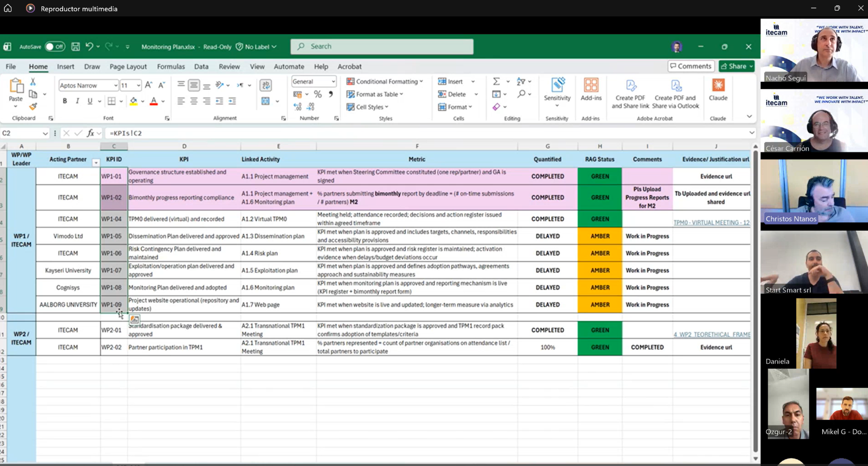Toggle Merge & Center
This screenshot has height=466, width=868.
(266, 101)
